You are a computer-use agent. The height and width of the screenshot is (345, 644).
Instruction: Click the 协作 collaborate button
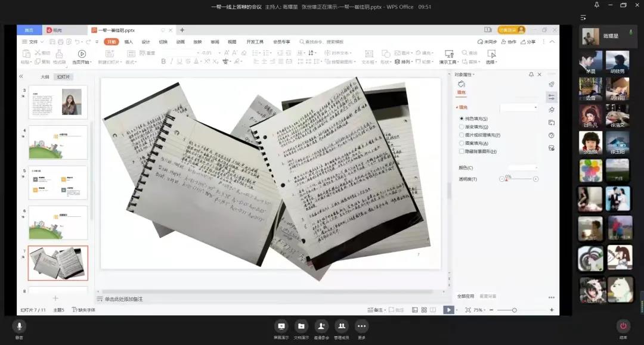pyautogui.click(x=509, y=42)
